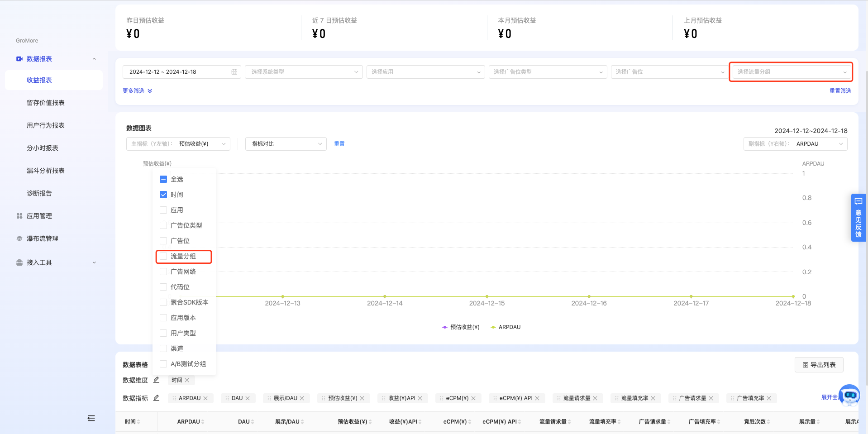The height and width of the screenshot is (434, 868).
Task: Click the 重置筛选 link
Action: tap(840, 91)
